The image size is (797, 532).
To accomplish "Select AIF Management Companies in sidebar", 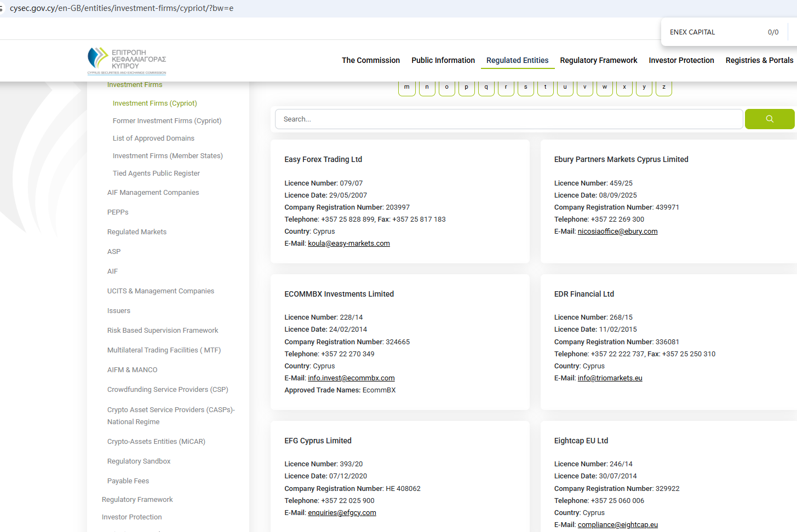I will pos(153,193).
